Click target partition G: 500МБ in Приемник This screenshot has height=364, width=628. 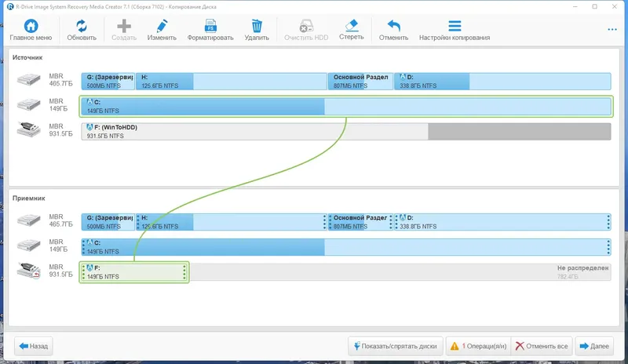[x=108, y=222]
